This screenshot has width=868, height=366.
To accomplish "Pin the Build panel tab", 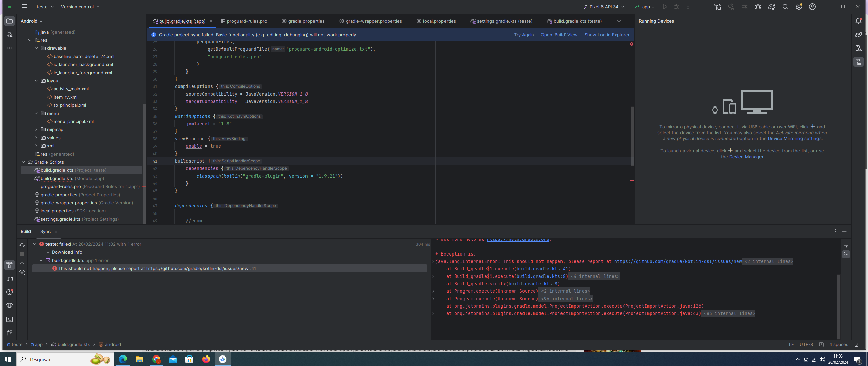I will (22, 263).
